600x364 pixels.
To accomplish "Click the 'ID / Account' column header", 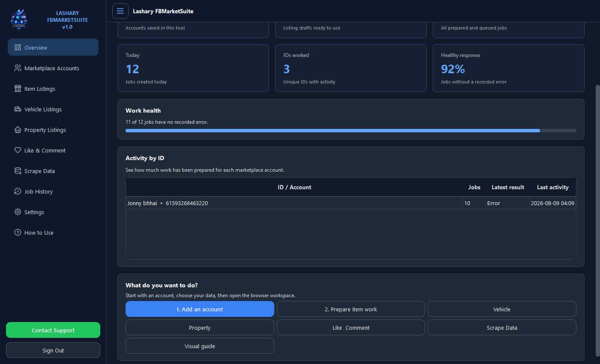I will tap(294, 187).
